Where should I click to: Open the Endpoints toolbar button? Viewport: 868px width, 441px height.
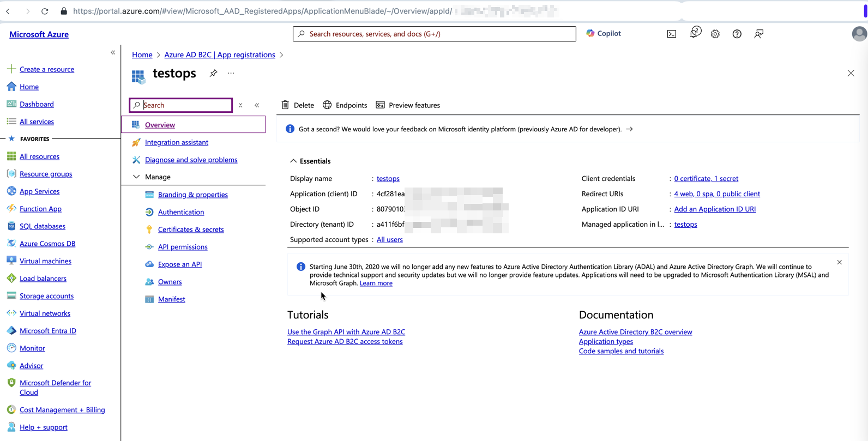click(x=345, y=105)
